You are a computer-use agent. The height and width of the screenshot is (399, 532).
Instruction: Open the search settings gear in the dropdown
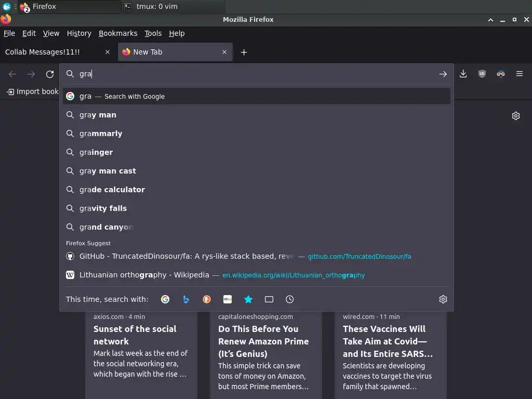[x=443, y=299]
